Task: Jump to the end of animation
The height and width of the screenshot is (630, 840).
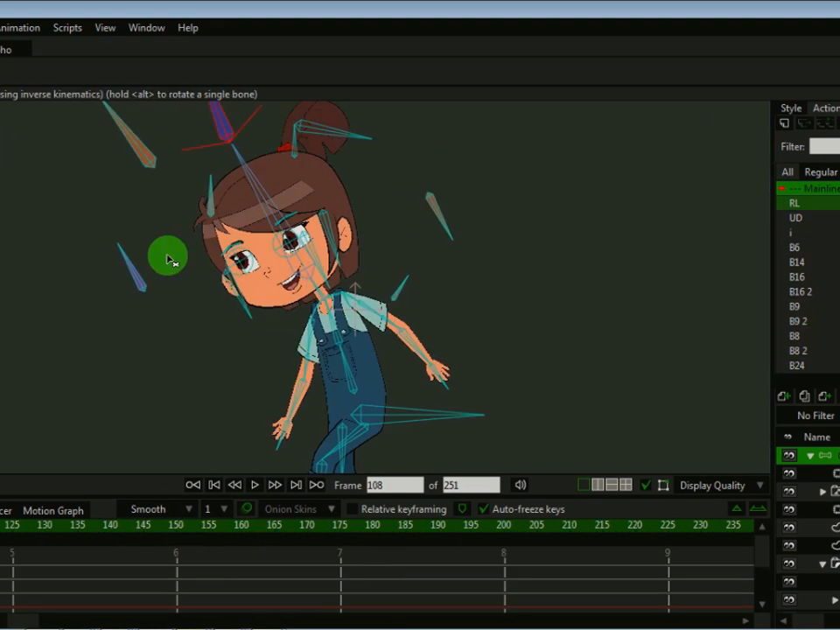Action: (317, 486)
